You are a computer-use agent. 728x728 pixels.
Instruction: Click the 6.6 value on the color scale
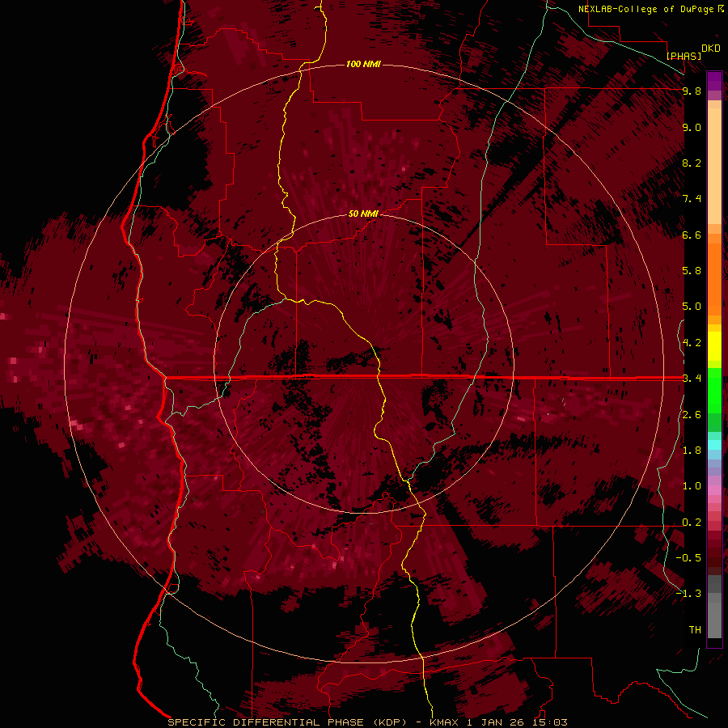pyautogui.click(x=692, y=235)
